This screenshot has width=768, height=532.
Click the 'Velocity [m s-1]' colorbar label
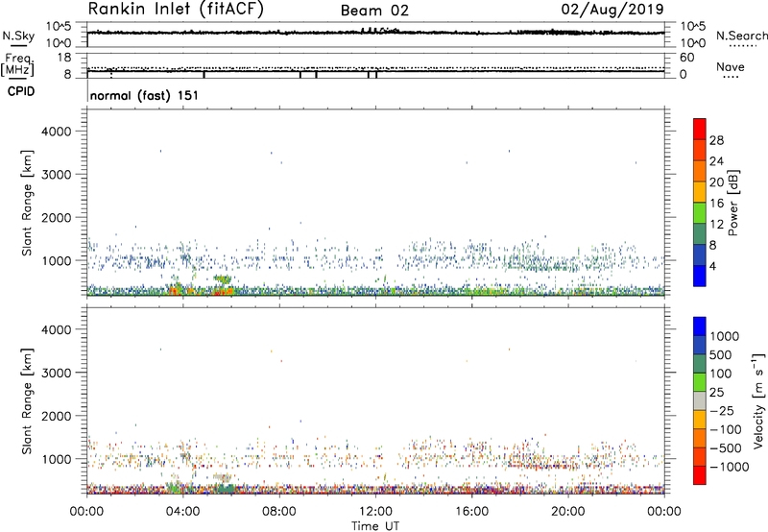point(758,400)
